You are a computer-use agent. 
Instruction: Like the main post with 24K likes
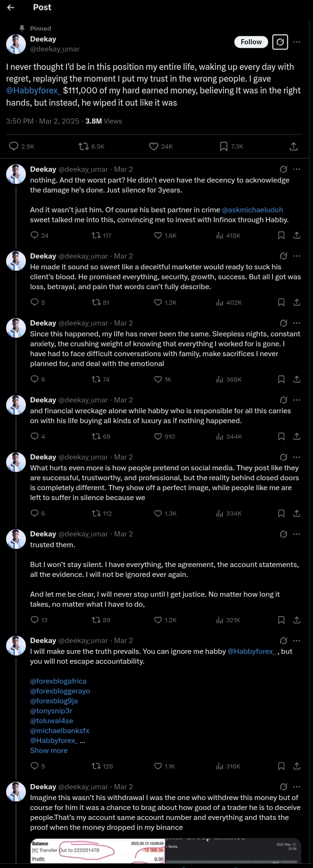pos(154,146)
